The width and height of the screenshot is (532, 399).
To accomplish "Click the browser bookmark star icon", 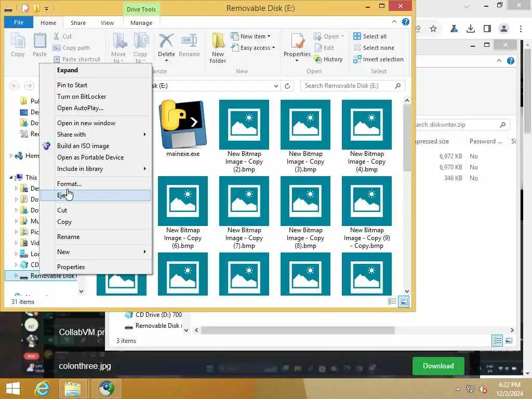I will click(433, 29).
